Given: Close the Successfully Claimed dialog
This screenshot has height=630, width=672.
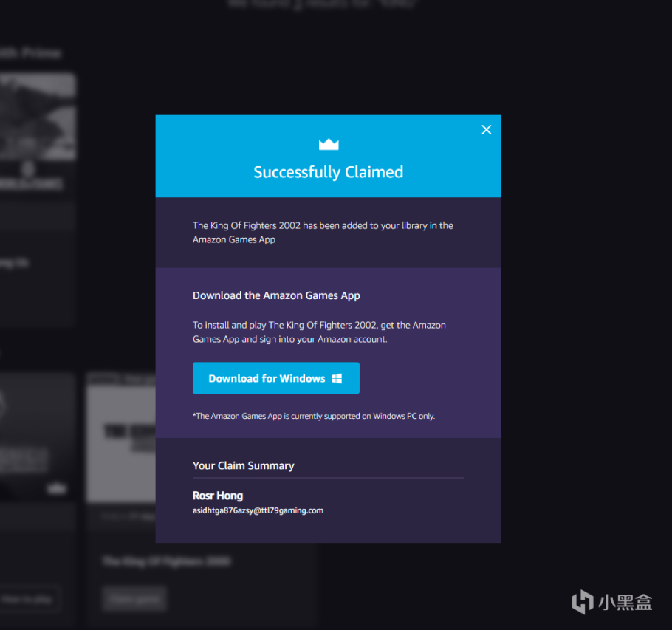Looking at the screenshot, I should [x=486, y=129].
